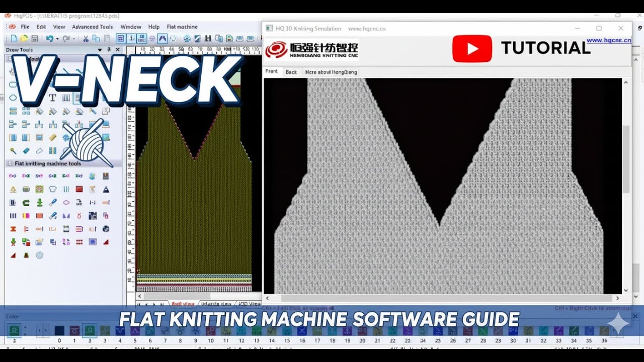Open the Window menu
Image resolution: width=644 pixels, height=362 pixels.
click(x=131, y=27)
